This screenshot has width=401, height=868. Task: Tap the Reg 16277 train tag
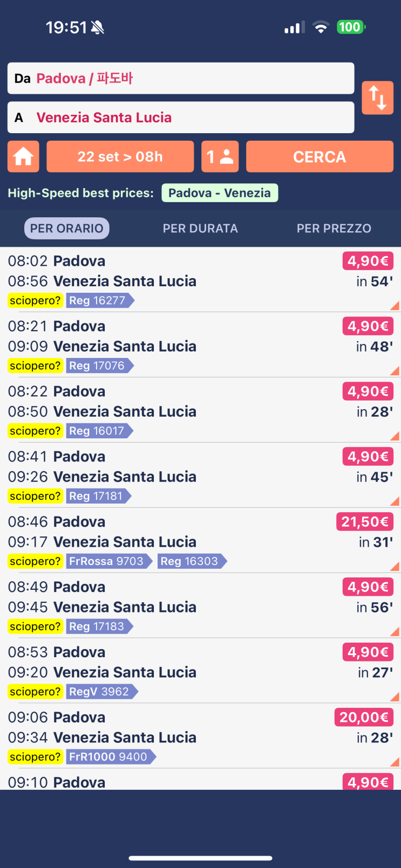pos(100,300)
